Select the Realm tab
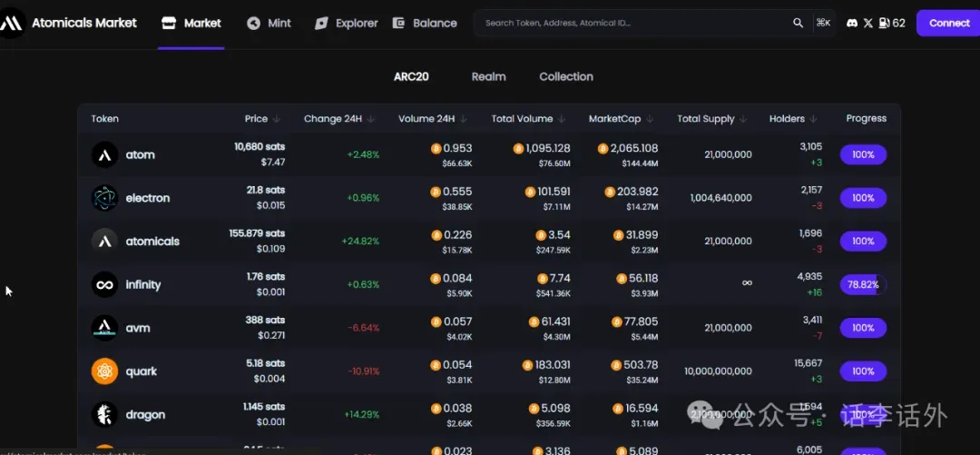Image resolution: width=980 pixels, height=455 pixels. (489, 77)
